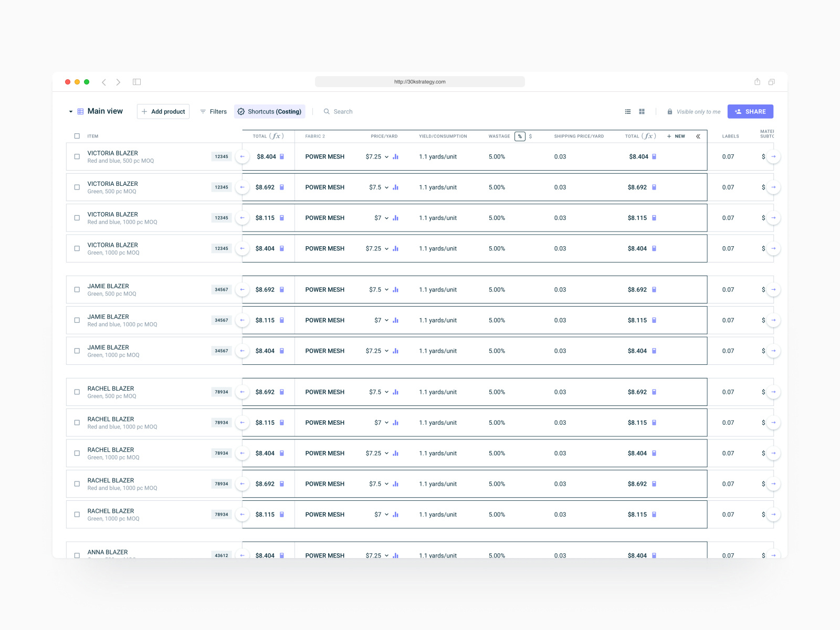Click the right arrow at the end of Rachel Blazer row

coord(773,392)
